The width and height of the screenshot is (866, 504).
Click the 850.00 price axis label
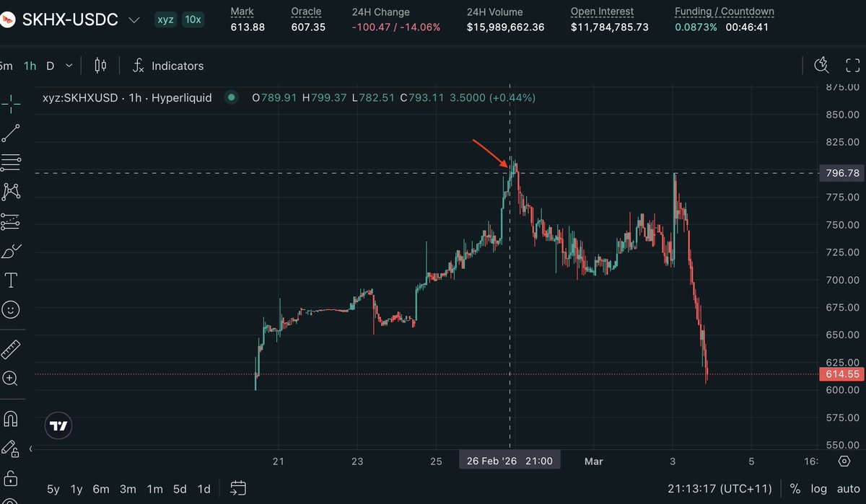841,114
